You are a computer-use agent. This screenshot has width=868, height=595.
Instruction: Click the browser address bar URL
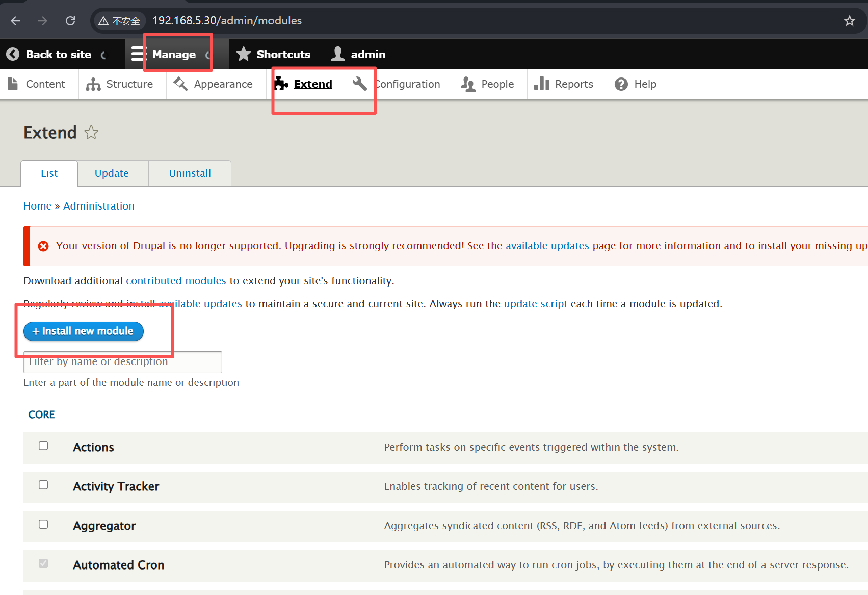(227, 21)
